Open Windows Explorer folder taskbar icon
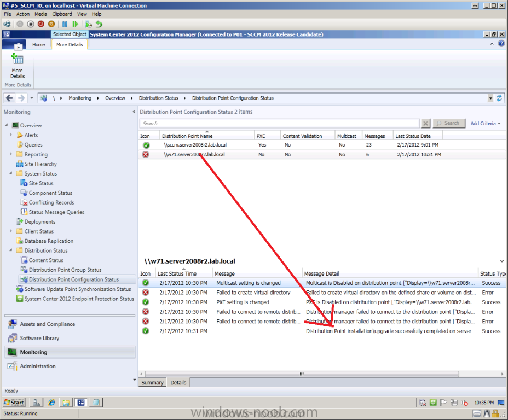Image resolution: width=508 pixels, height=420 pixels. (x=66, y=402)
